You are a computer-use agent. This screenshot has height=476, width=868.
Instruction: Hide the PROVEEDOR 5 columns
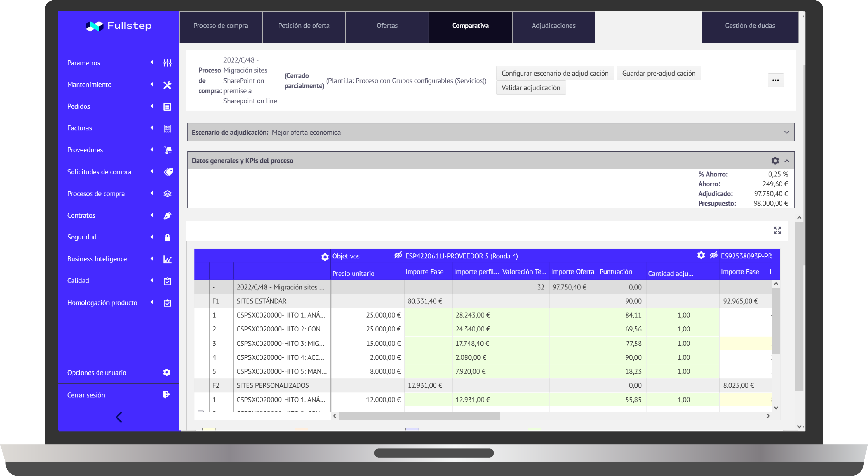tap(398, 255)
